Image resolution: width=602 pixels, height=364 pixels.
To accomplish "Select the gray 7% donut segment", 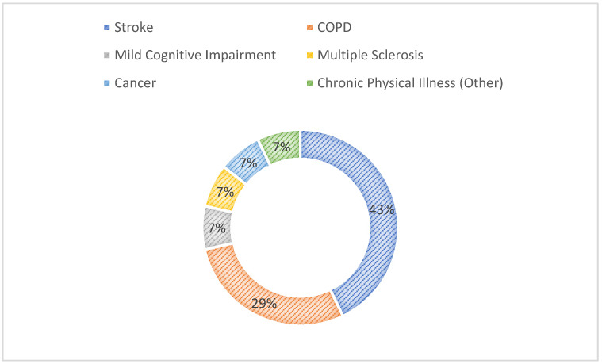I will tap(217, 228).
